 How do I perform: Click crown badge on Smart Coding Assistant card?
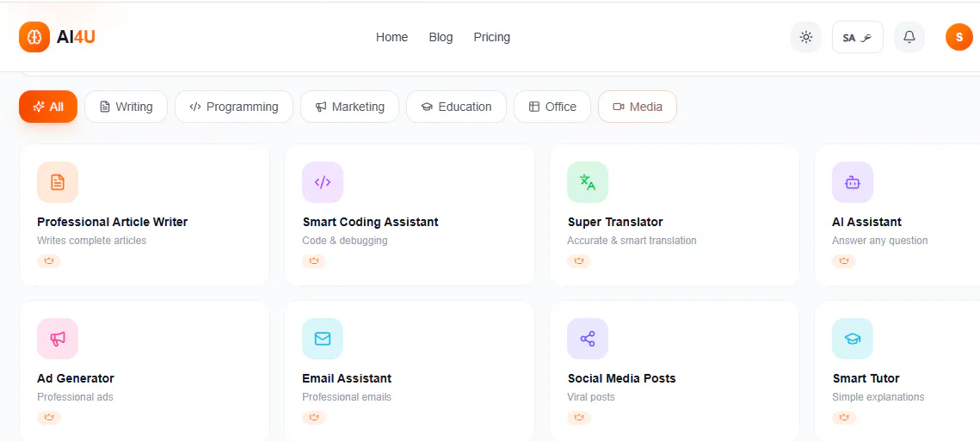pyautogui.click(x=314, y=261)
